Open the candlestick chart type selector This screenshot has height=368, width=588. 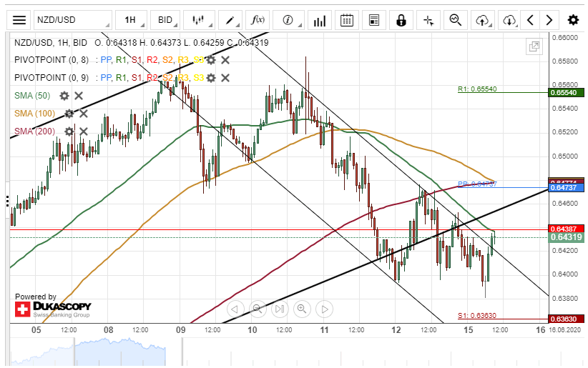[199, 20]
